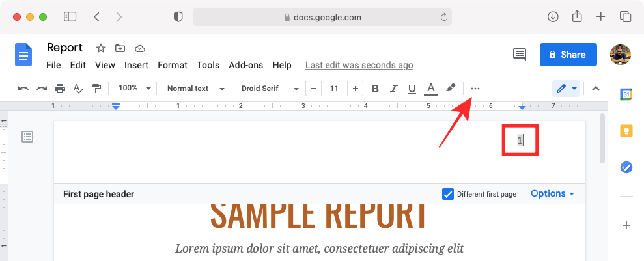
Task: Star the Report document
Action: click(x=101, y=48)
